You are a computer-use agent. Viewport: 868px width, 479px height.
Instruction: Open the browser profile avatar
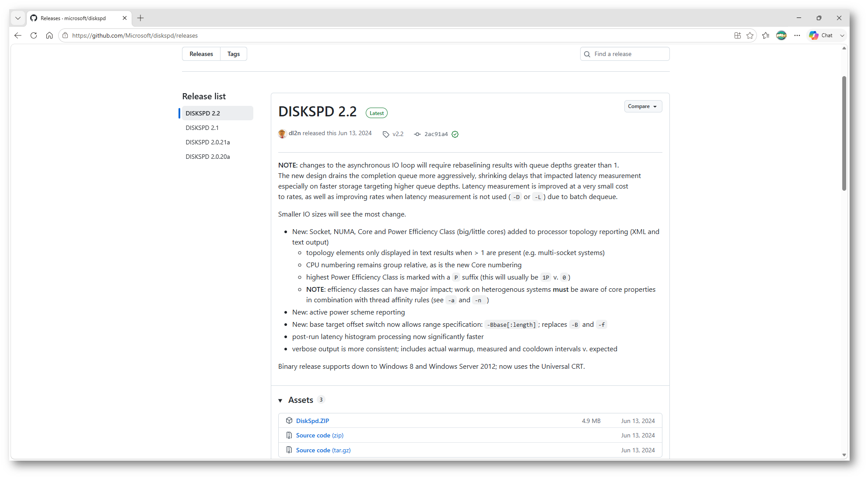(x=781, y=35)
